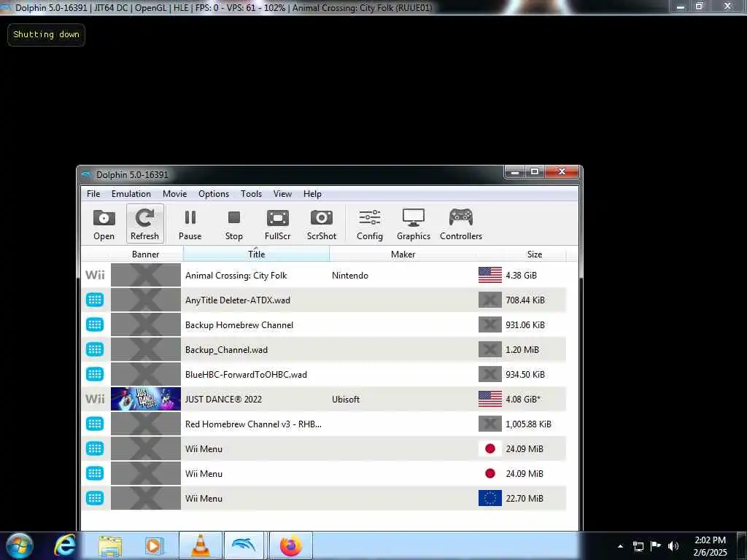Select Animal Crossing: City Folk title
Screen dimensions: 747x560
coord(236,275)
